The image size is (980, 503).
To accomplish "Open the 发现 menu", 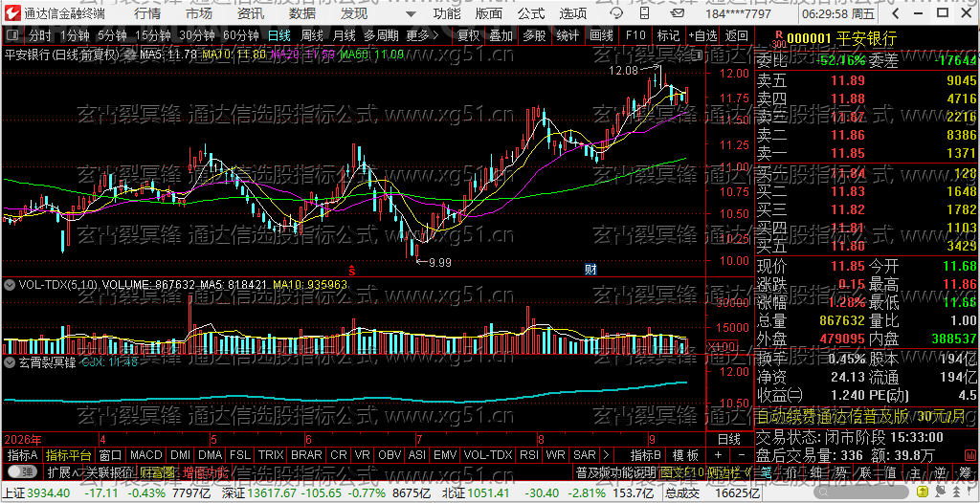I will [x=354, y=13].
